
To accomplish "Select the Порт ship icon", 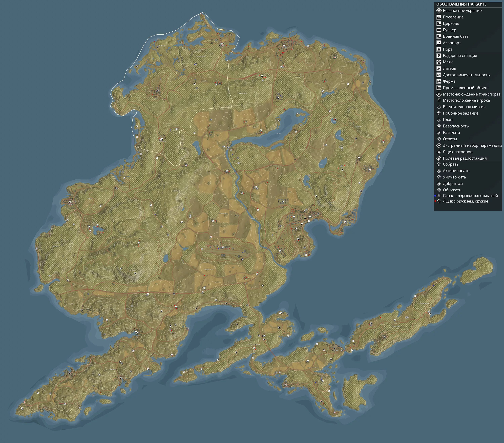I will (439, 49).
